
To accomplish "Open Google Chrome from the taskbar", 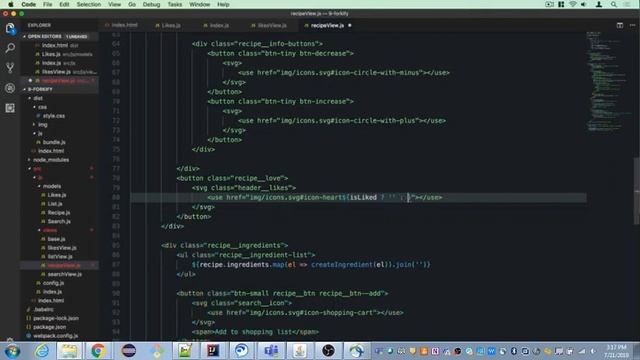I will (x=98, y=351).
